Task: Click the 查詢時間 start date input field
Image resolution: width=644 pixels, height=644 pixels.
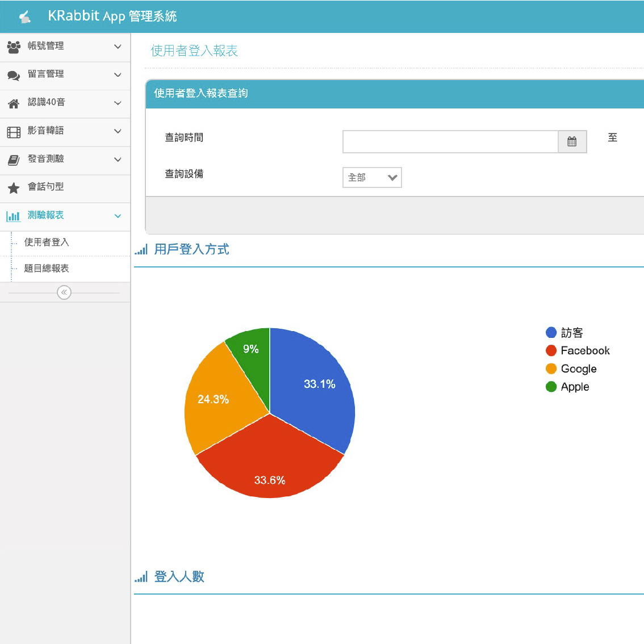Action: 450,142
